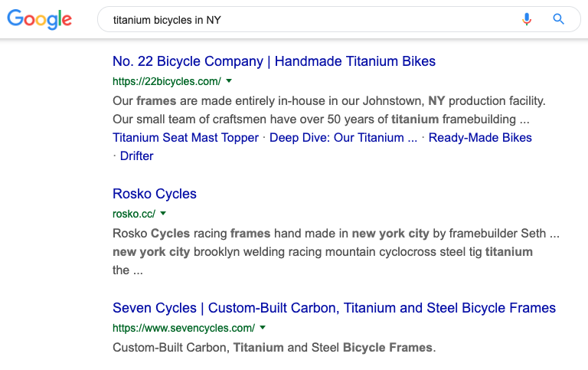Click the www.sevencycles.com green URL

click(x=184, y=328)
